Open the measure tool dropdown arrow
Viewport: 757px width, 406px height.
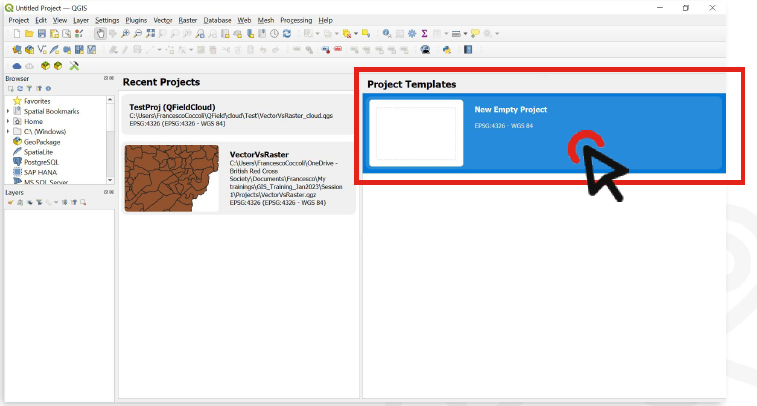(x=465, y=34)
